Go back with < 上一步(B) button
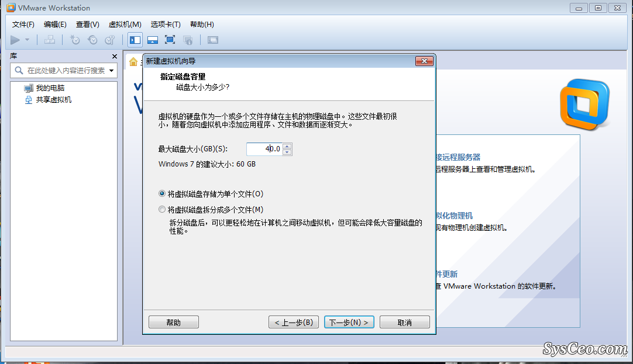 (x=294, y=322)
